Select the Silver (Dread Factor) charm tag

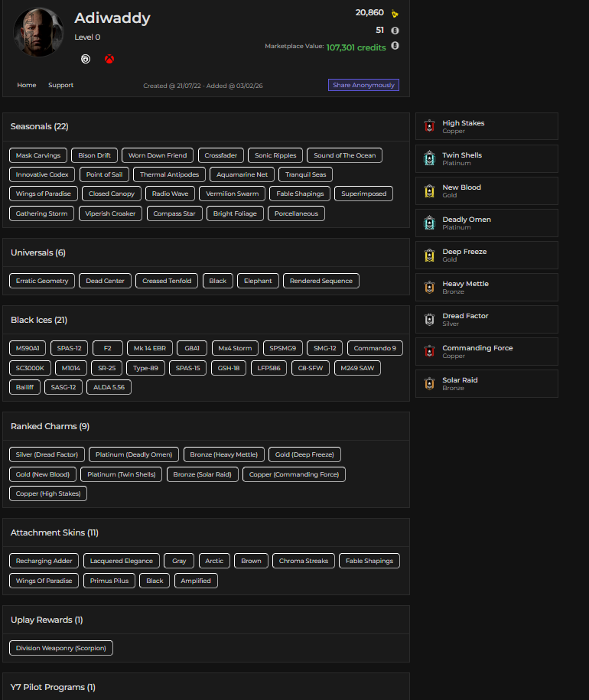[47, 454]
